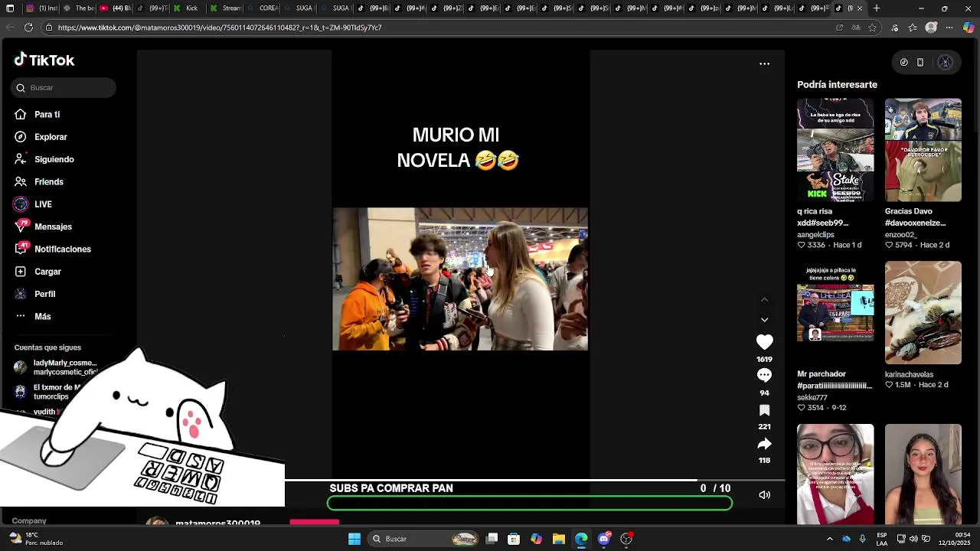Click the playing video frame
The image size is (980, 551).
pos(460,279)
